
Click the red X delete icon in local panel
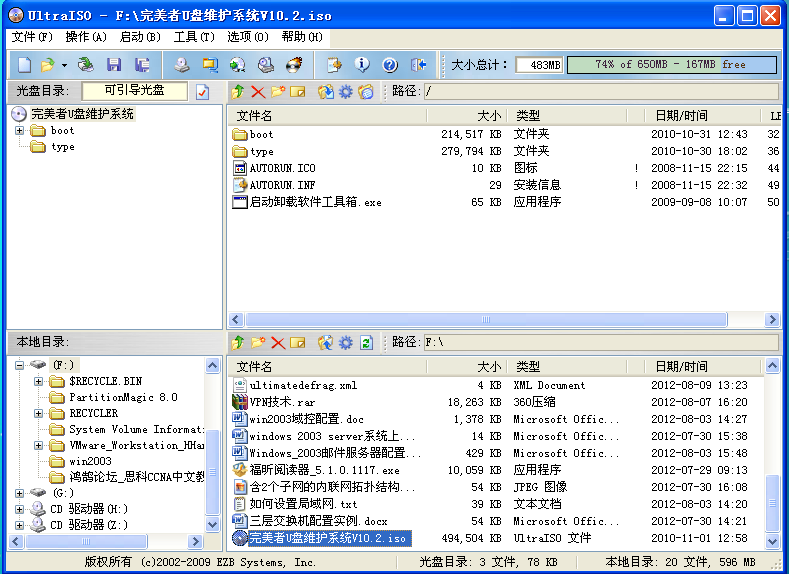[278, 343]
